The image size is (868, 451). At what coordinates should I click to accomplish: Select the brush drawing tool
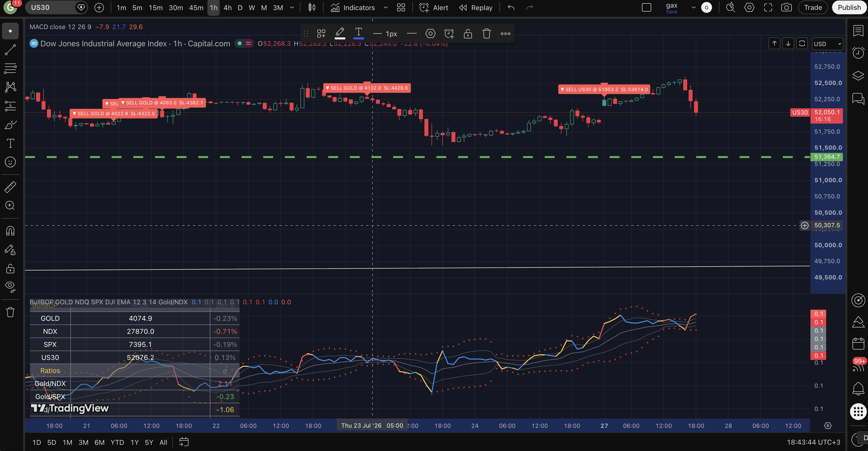point(10,125)
